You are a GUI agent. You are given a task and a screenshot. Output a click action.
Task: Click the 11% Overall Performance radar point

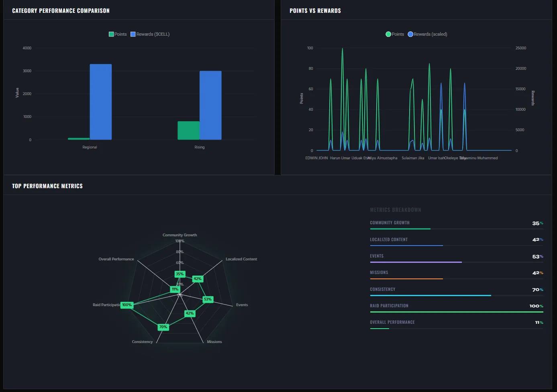(175, 289)
